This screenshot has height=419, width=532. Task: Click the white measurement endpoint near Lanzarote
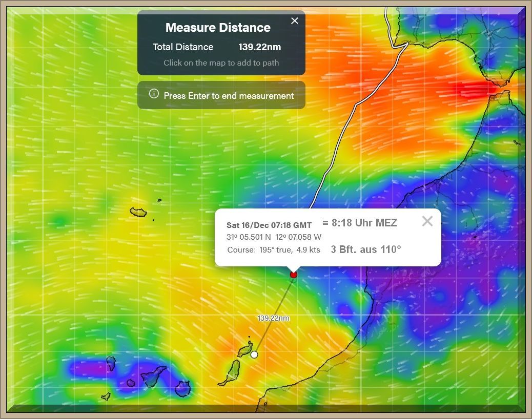254,354
